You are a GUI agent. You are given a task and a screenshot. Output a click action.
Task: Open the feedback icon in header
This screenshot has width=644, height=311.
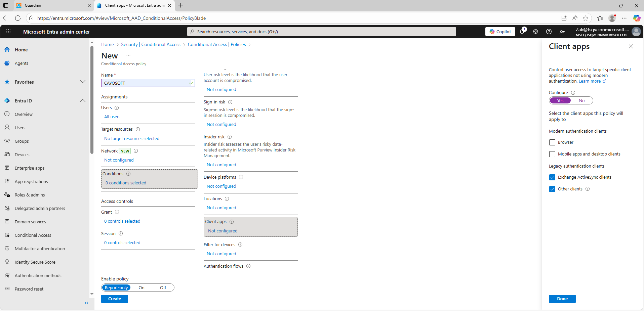pyautogui.click(x=562, y=32)
